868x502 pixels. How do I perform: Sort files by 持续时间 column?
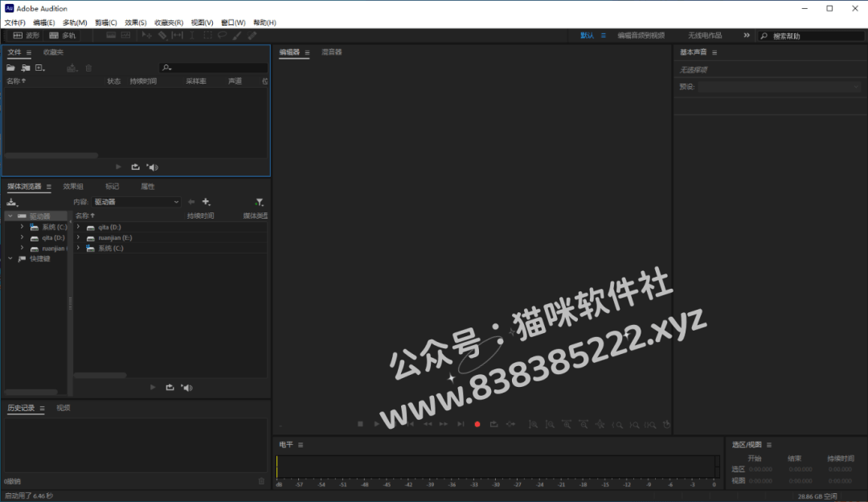pos(143,81)
